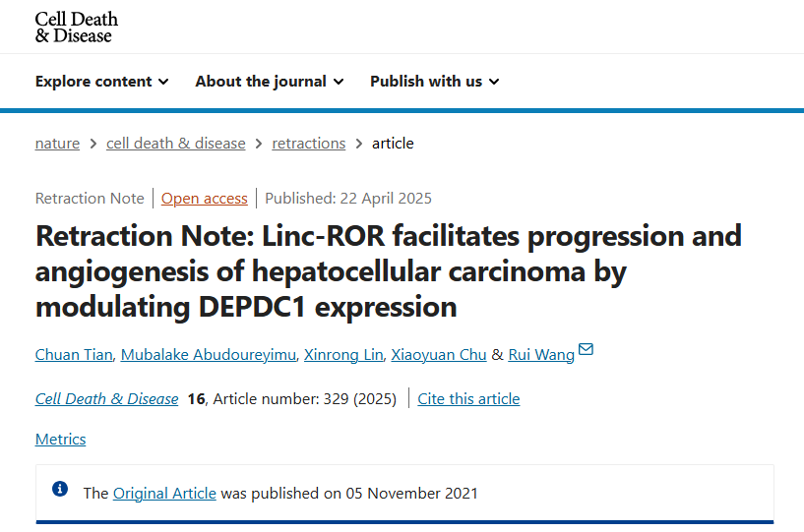Open the cell death & disease breadcrumb
The image size is (804, 532).
point(176,143)
